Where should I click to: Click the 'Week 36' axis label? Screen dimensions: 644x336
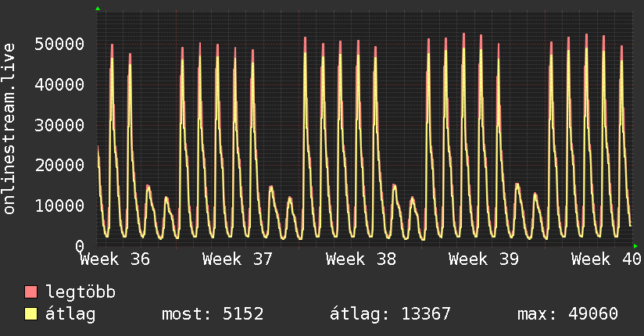(x=115, y=259)
